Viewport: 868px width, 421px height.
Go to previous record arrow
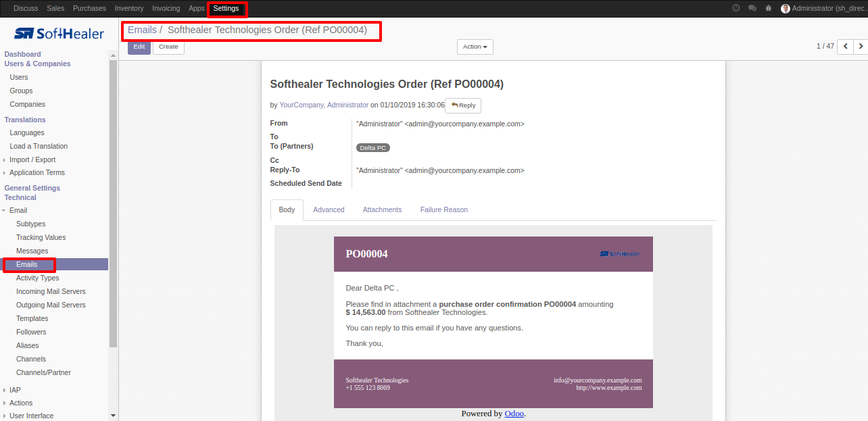click(x=845, y=47)
